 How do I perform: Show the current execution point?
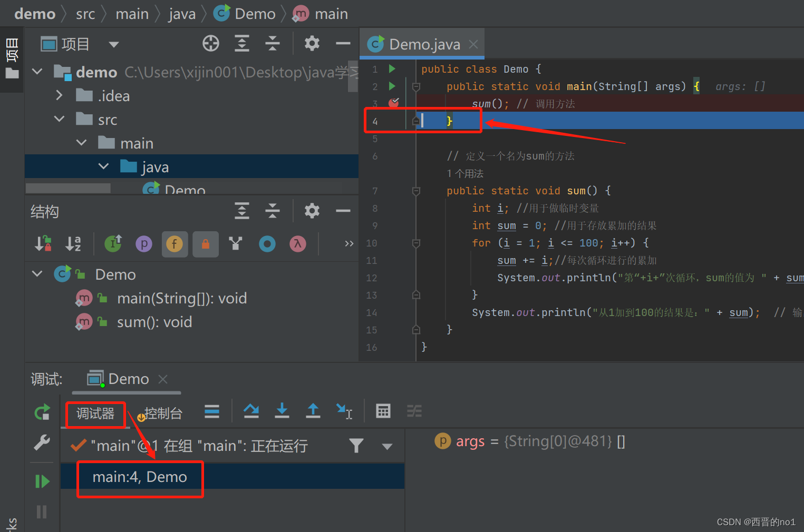coord(212,411)
